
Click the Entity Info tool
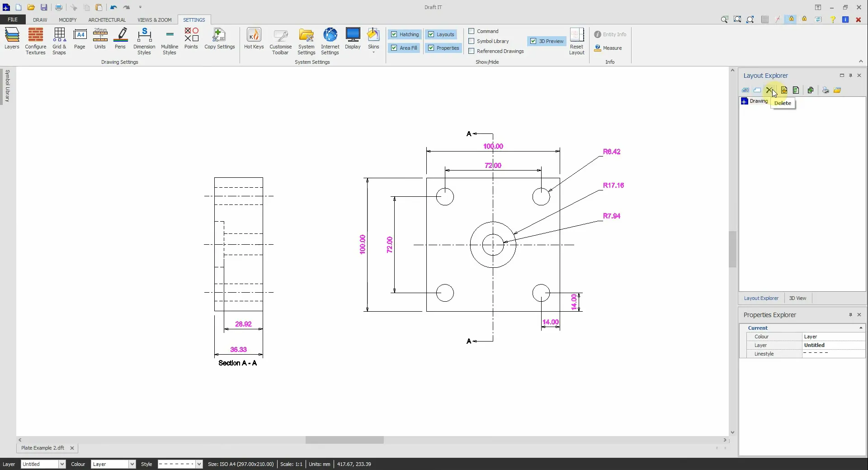pos(610,34)
